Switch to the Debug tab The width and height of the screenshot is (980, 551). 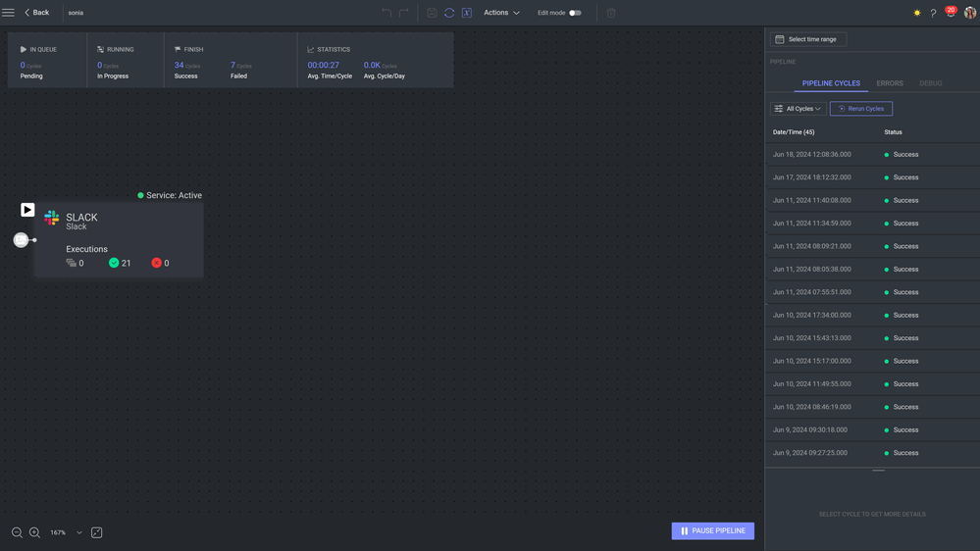pyautogui.click(x=931, y=83)
